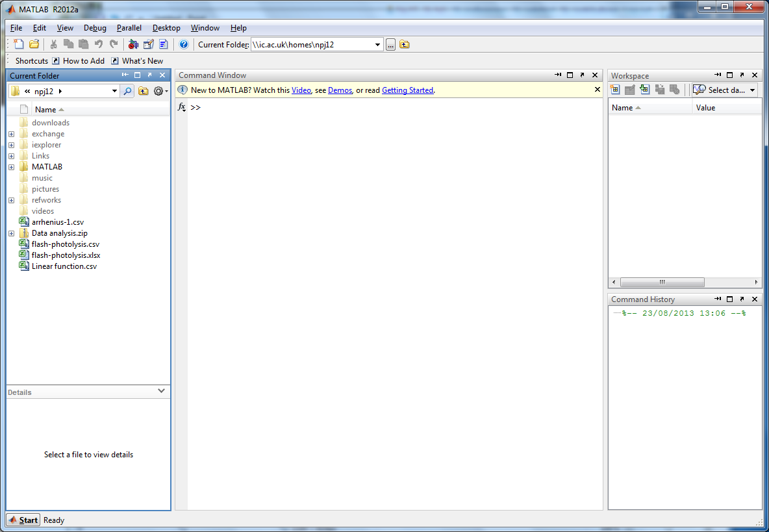
Task: Click the Workspace horizontal scrollbar thumb
Action: click(662, 282)
